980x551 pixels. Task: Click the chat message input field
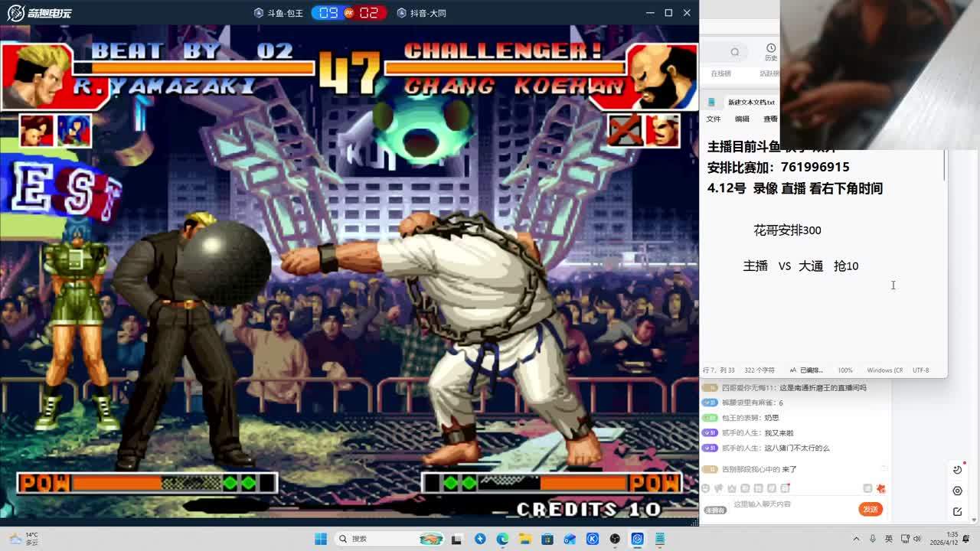pos(789,504)
